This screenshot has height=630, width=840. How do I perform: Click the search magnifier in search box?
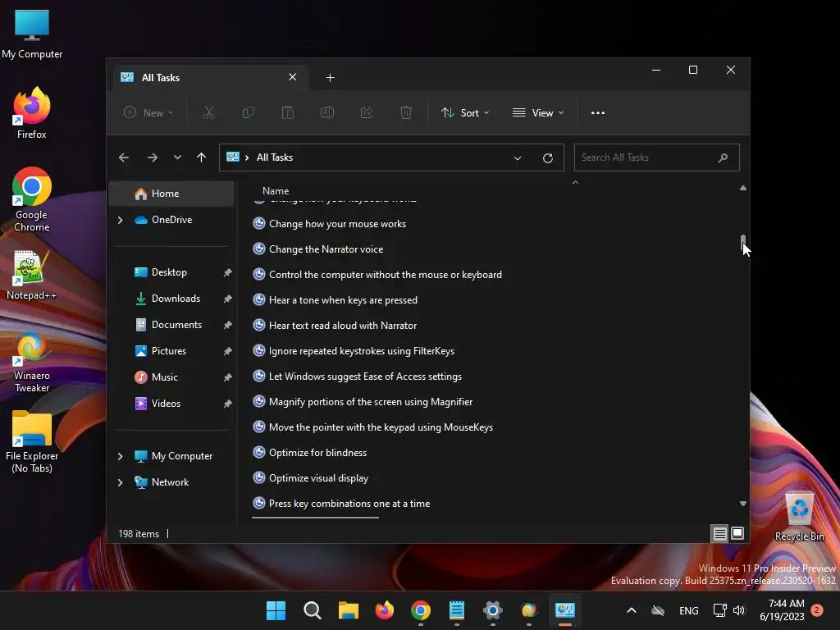pos(723,157)
